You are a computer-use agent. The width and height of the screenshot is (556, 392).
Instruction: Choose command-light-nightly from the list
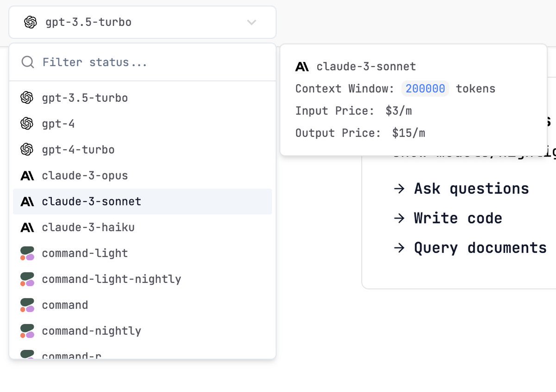(x=142, y=279)
